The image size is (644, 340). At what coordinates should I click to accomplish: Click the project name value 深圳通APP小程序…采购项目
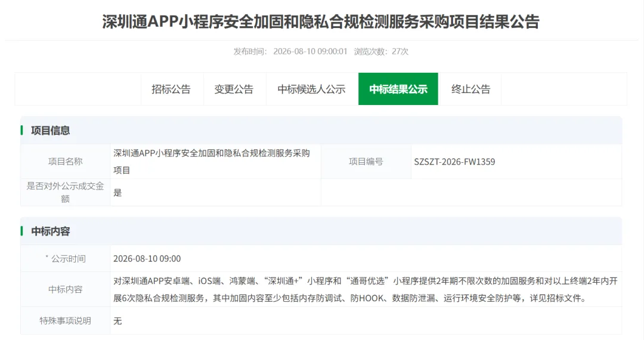(212, 162)
